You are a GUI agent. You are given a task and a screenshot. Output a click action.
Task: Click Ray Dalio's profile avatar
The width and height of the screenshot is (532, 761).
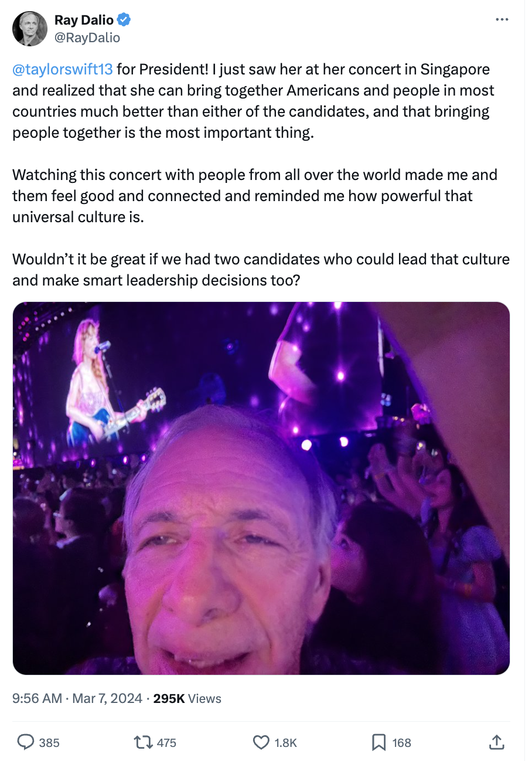point(30,29)
